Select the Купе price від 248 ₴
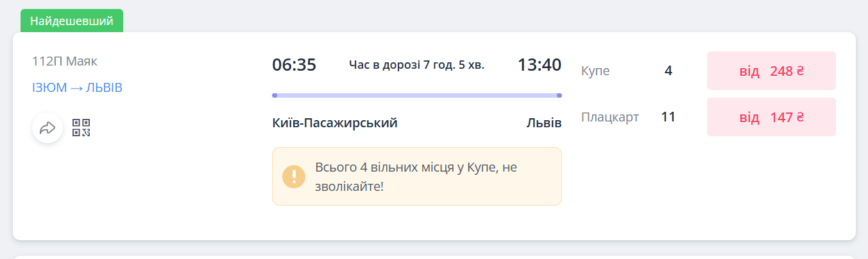 click(771, 71)
